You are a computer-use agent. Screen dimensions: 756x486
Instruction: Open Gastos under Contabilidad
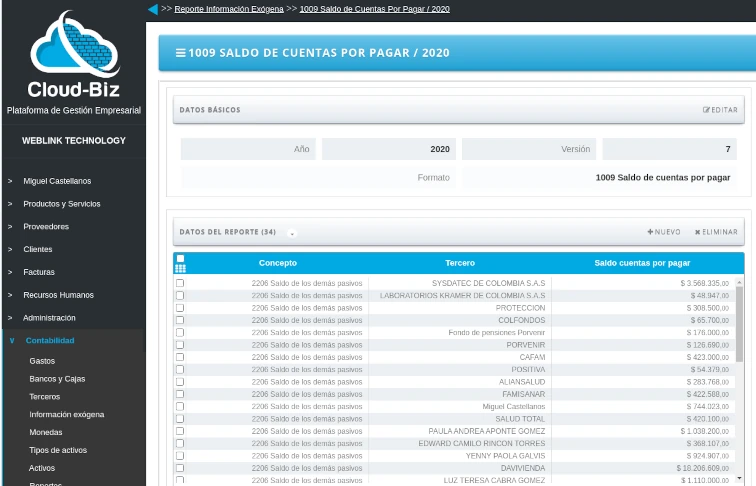pos(42,361)
